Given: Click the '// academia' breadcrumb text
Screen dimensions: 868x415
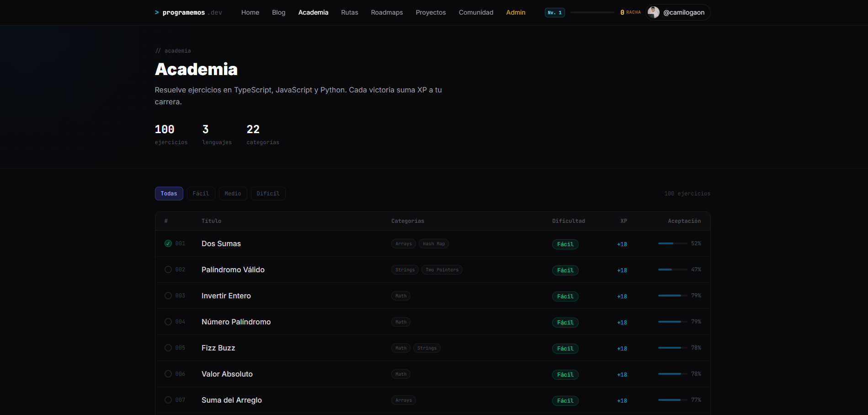Looking at the screenshot, I should coord(173,51).
